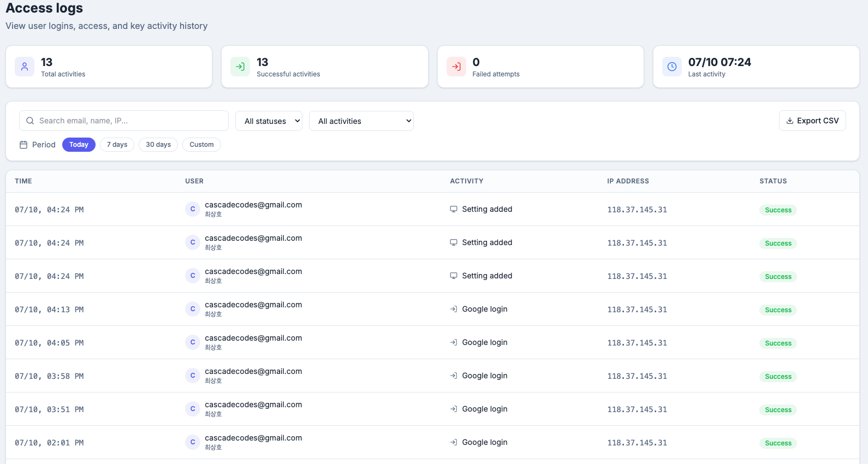Click the Failed attempts red login icon
This screenshot has width=868, height=464.
coord(456,67)
